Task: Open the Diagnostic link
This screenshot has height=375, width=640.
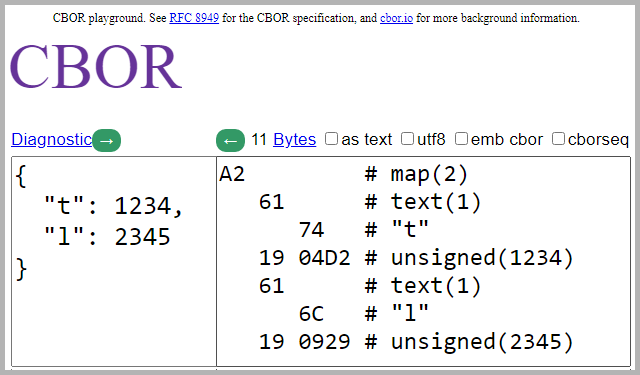Action: point(52,140)
